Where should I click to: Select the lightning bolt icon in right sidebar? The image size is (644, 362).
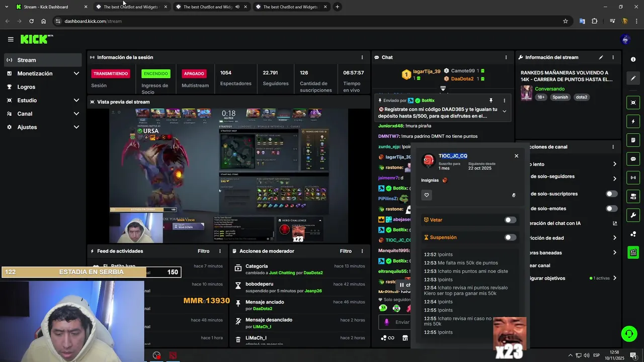[x=633, y=121]
